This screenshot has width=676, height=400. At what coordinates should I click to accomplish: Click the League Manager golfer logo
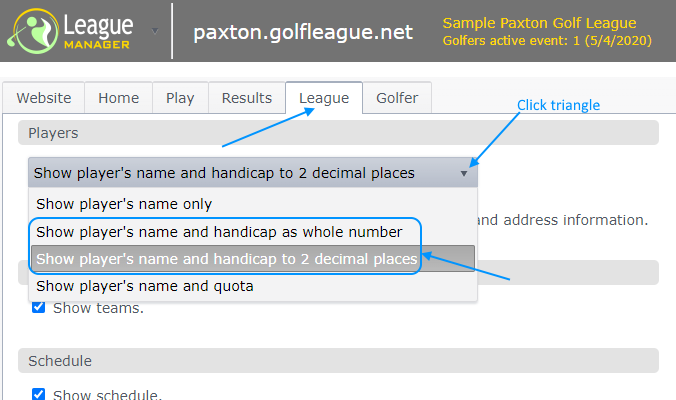coord(28,32)
